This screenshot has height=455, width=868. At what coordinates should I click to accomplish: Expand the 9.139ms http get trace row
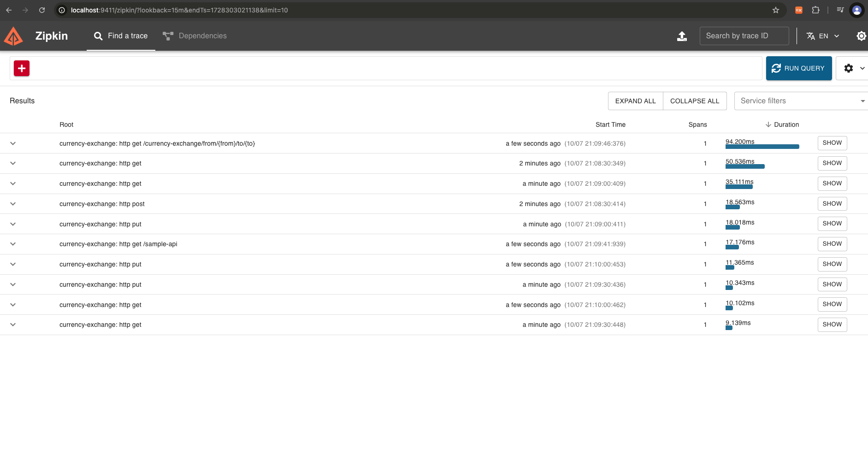[13, 325]
